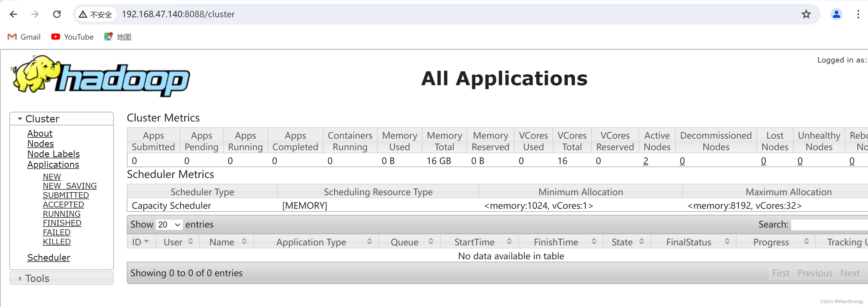Screen dimensions: 868x307
Task: Filter applications by FAILED state
Action: click(x=57, y=232)
